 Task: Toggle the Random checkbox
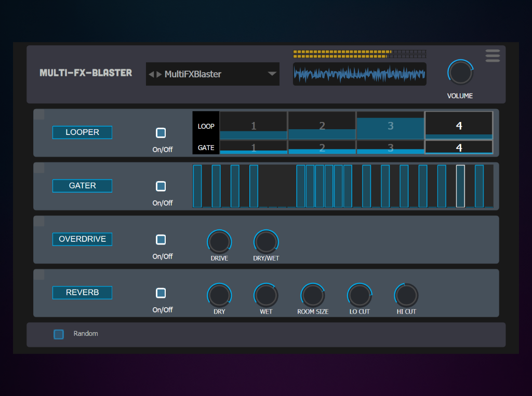[59, 334]
